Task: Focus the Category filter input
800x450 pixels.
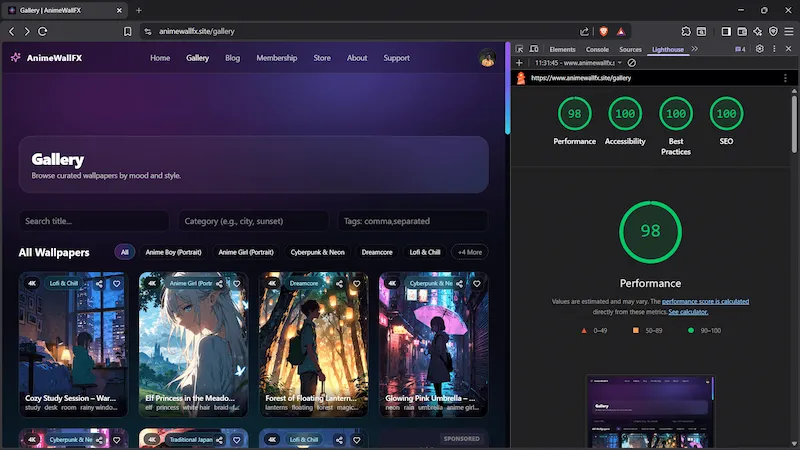Action: pyautogui.click(x=254, y=221)
